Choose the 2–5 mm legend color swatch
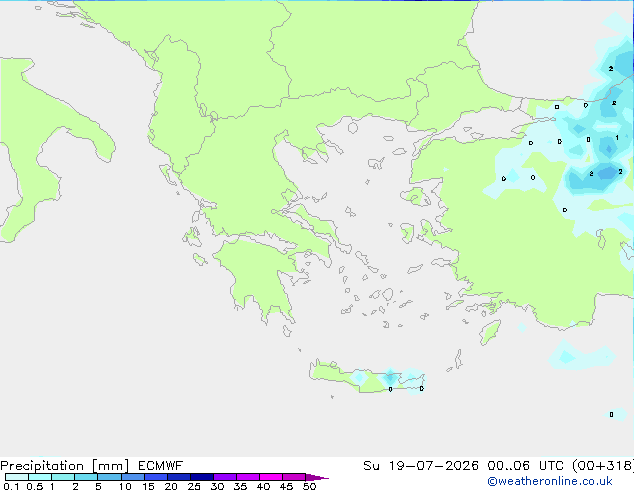 pos(86,477)
